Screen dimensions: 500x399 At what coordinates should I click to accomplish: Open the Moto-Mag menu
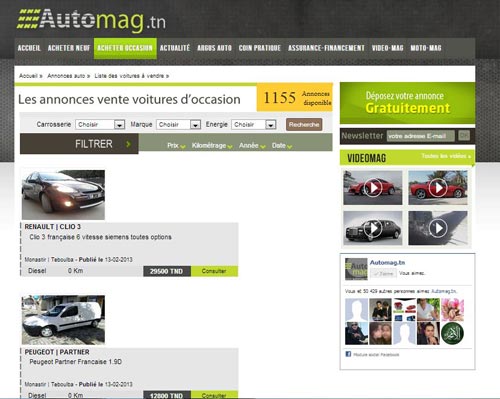pos(426,48)
